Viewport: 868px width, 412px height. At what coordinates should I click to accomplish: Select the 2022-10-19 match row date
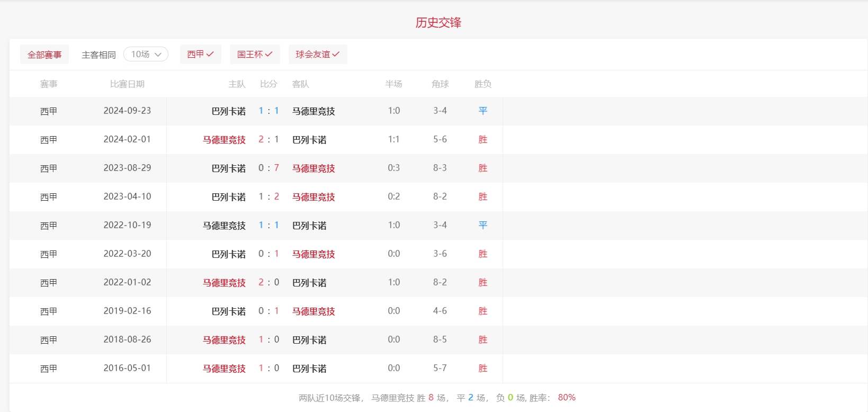[127, 226]
